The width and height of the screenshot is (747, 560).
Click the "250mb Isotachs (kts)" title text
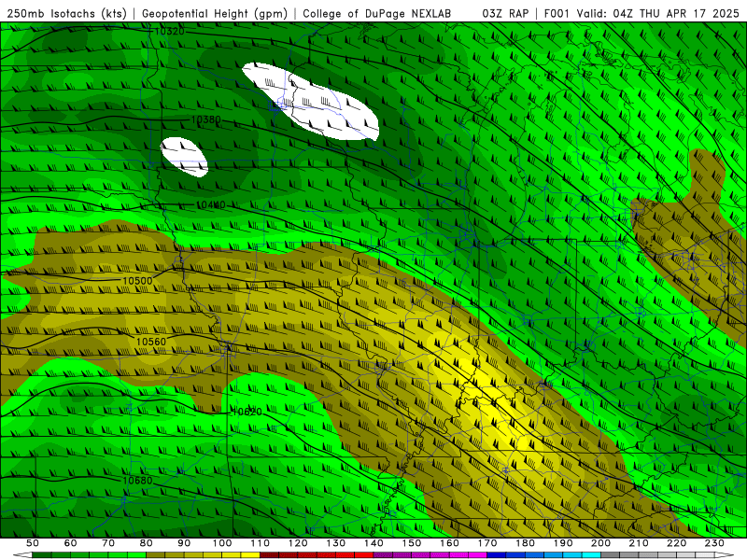coord(66,13)
